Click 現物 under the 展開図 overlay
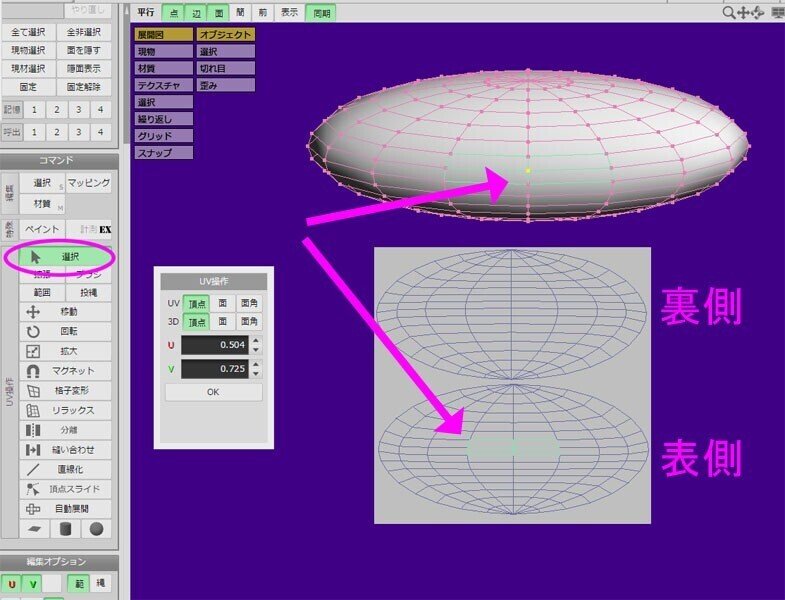The width and height of the screenshot is (785, 600). pyautogui.click(x=164, y=52)
